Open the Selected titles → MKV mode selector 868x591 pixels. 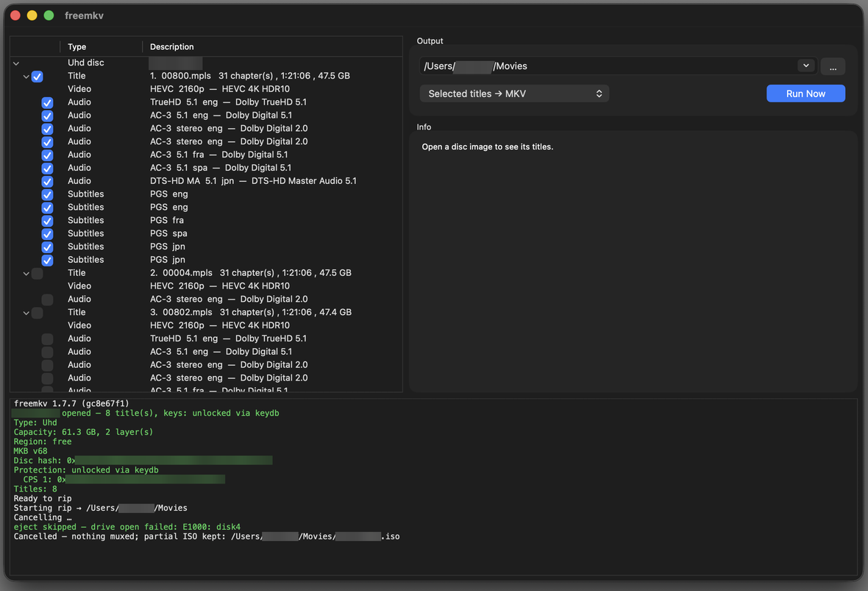coord(514,93)
